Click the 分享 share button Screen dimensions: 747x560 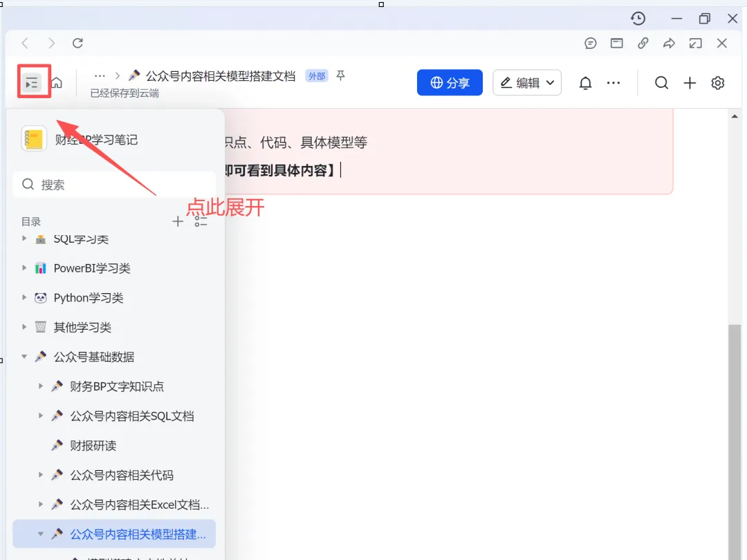pyautogui.click(x=450, y=83)
